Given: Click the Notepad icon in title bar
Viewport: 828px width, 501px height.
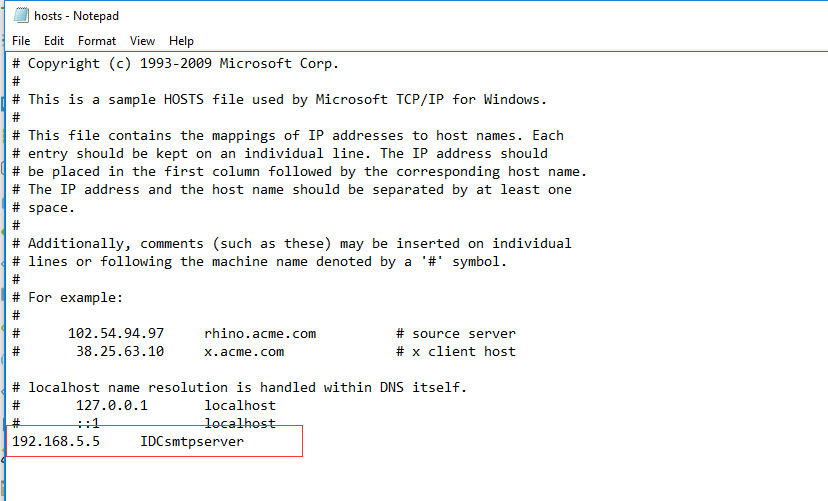Looking at the screenshot, I should pos(19,15).
